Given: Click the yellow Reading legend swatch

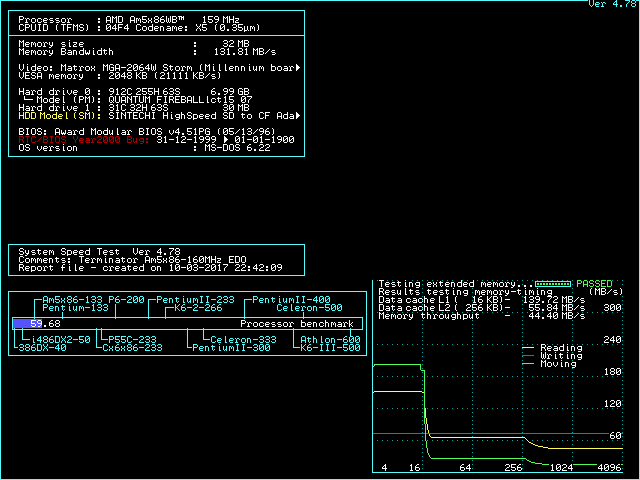Looking at the screenshot, I should pyautogui.click(x=528, y=348).
